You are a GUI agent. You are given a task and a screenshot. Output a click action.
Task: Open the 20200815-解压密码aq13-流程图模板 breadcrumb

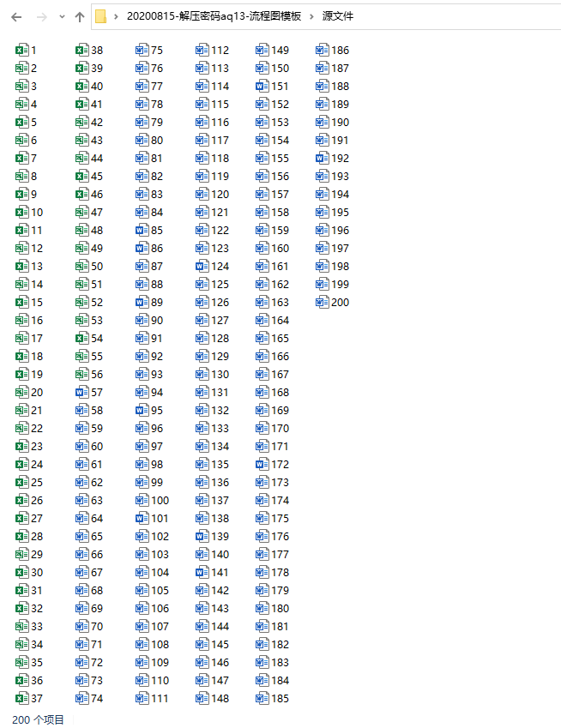[214, 16]
